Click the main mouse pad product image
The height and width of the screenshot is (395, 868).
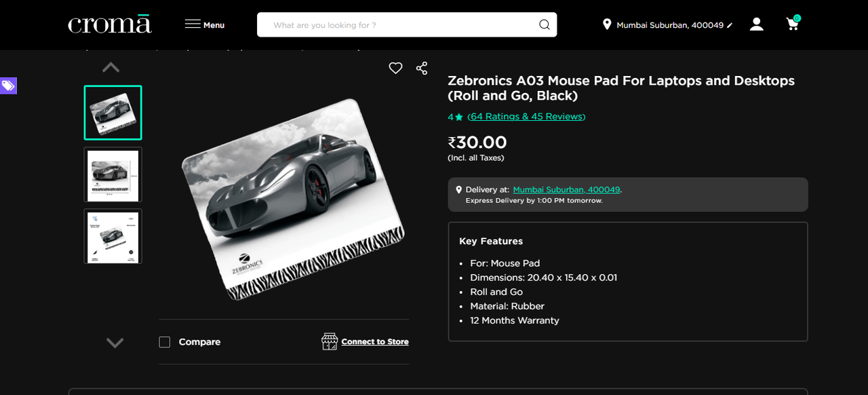(x=293, y=199)
